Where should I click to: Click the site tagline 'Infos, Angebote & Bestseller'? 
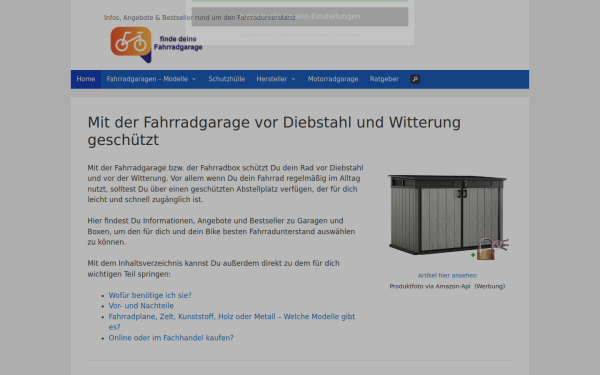point(200,18)
